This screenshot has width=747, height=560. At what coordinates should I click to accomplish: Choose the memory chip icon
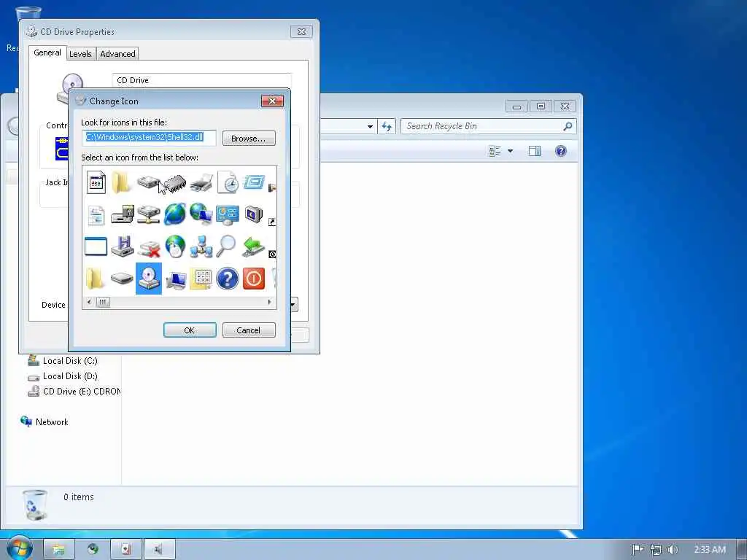click(175, 183)
